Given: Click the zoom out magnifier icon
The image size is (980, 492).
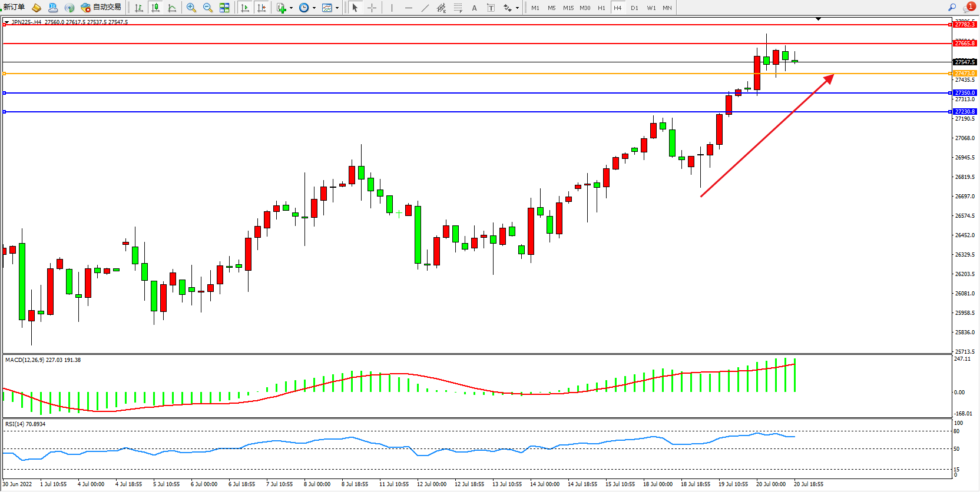Looking at the screenshot, I should (208, 8).
